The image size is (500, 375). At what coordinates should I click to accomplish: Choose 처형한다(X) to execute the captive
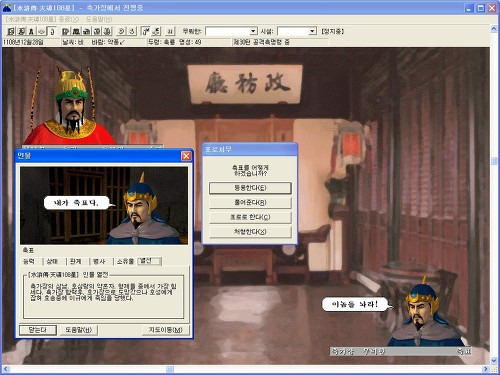[250, 232]
